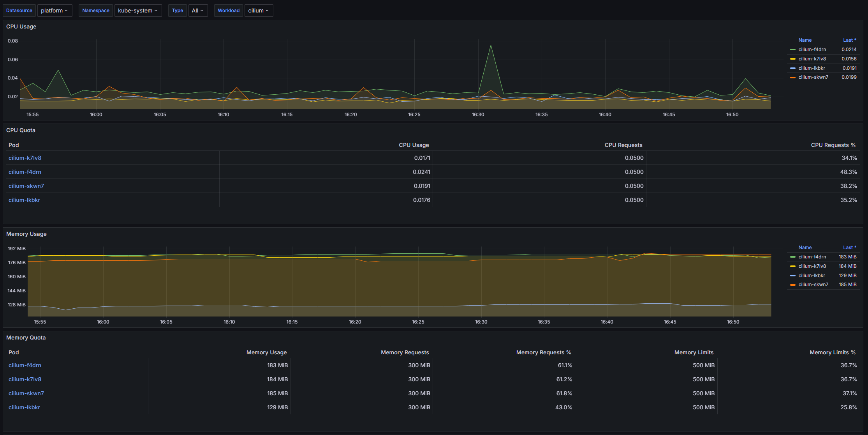Open the Datasource platform dropdown
The width and height of the screenshot is (868, 435).
pyautogui.click(x=55, y=11)
